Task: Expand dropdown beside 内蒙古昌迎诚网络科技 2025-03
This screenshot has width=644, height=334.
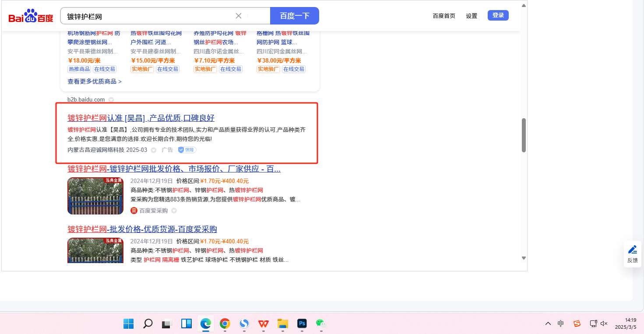Action: (x=154, y=150)
